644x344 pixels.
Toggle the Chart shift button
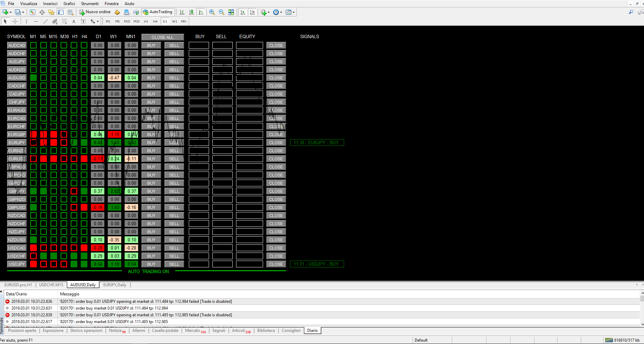(x=252, y=12)
